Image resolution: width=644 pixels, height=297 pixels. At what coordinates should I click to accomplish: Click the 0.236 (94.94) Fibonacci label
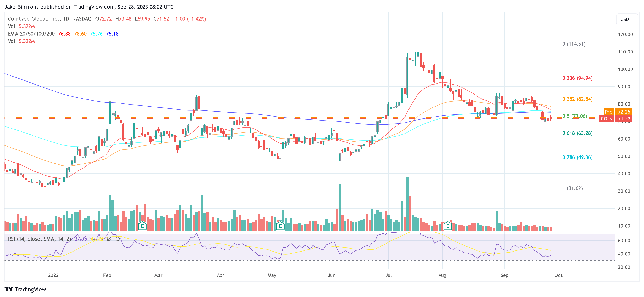[x=577, y=78]
